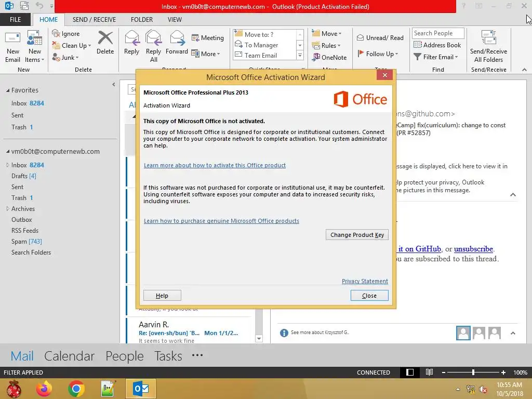Open the Outbox folder
Screen dimensions: 532x399
[x=22, y=220]
